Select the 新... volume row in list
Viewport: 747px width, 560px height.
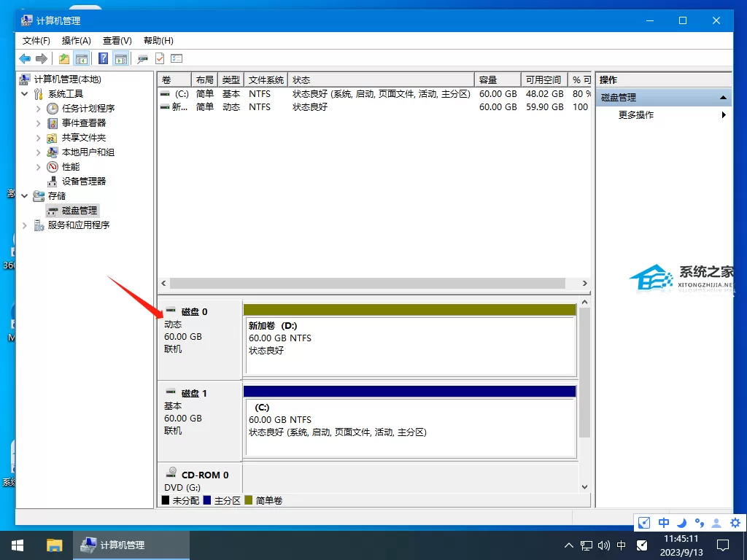374,107
